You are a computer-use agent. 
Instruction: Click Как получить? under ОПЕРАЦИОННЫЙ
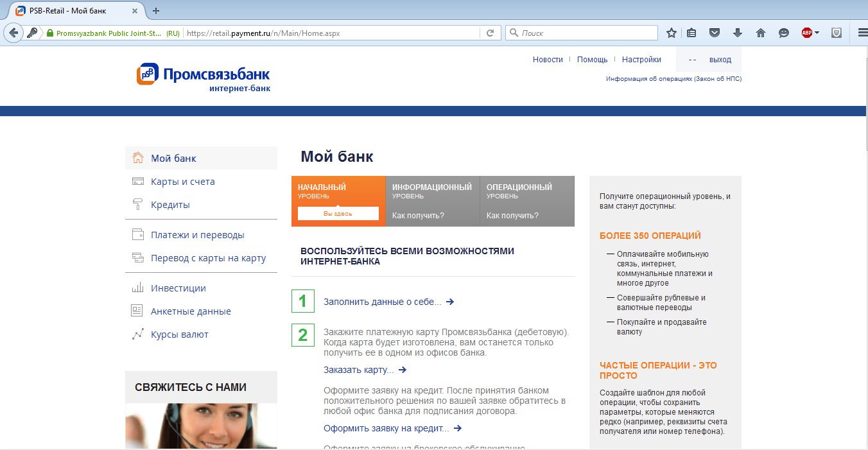[512, 216]
